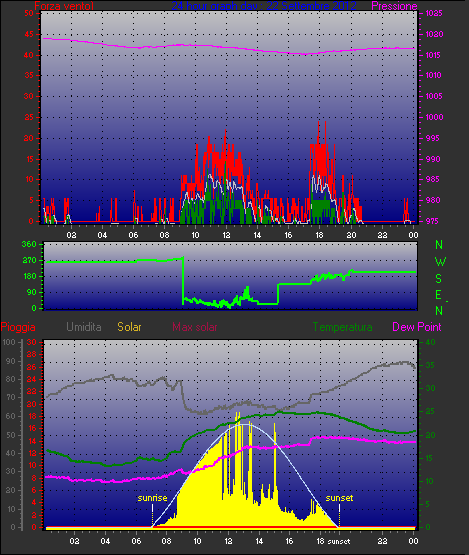Click the humidity axis value "100"
This screenshot has width=469, height=555.
[x=8, y=342]
